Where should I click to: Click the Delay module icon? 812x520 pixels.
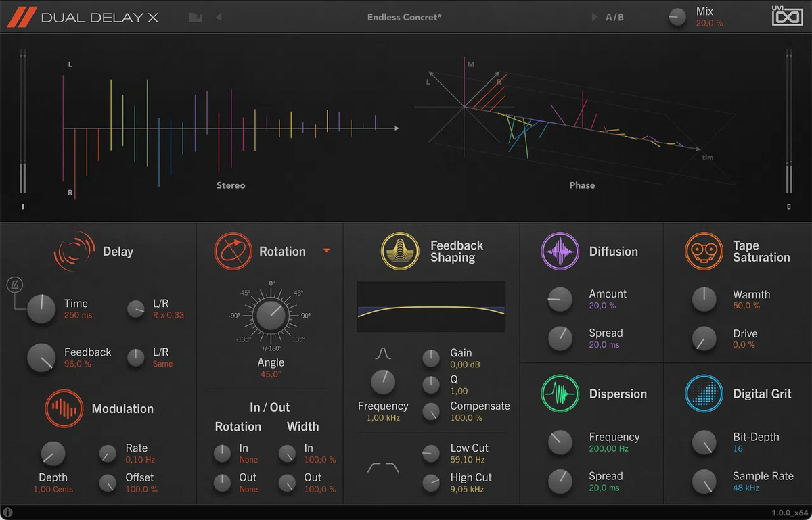(x=74, y=251)
